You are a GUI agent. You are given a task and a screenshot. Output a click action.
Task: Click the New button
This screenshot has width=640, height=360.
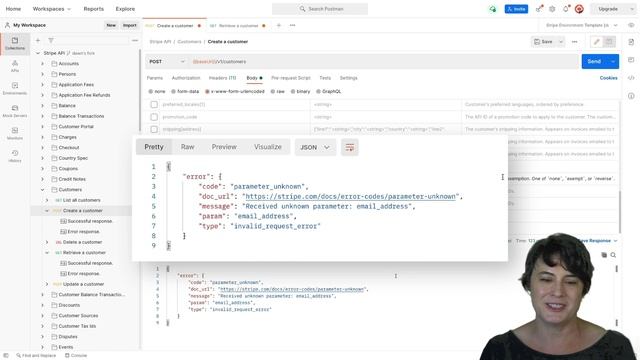(x=111, y=25)
